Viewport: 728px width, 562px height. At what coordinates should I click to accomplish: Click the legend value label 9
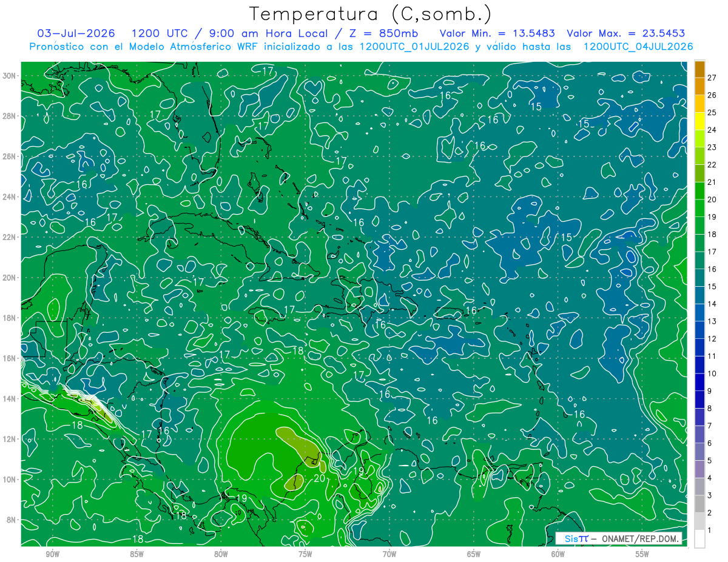tap(710, 391)
